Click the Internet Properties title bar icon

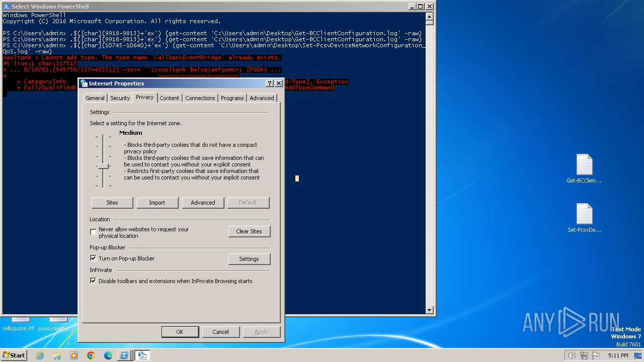point(84,83)
